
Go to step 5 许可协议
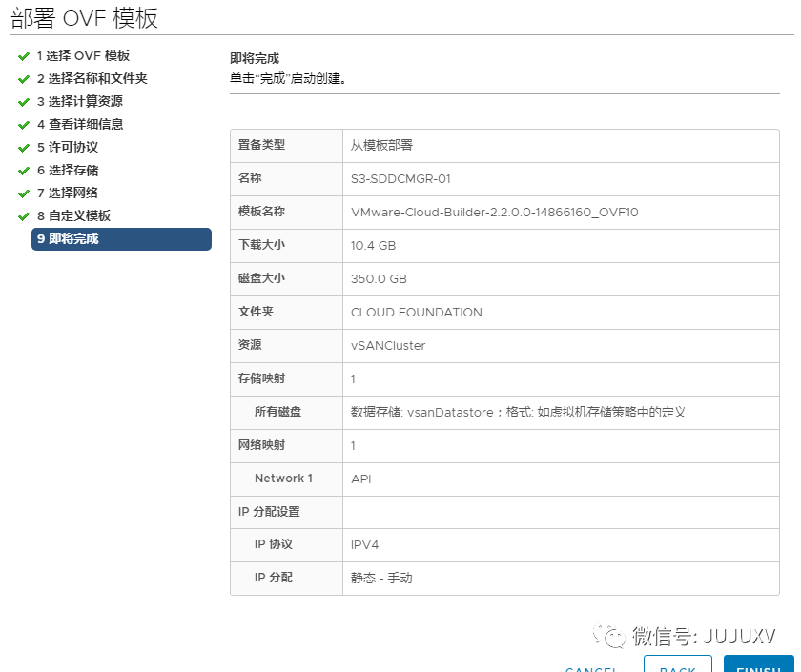tap(68, 147)
